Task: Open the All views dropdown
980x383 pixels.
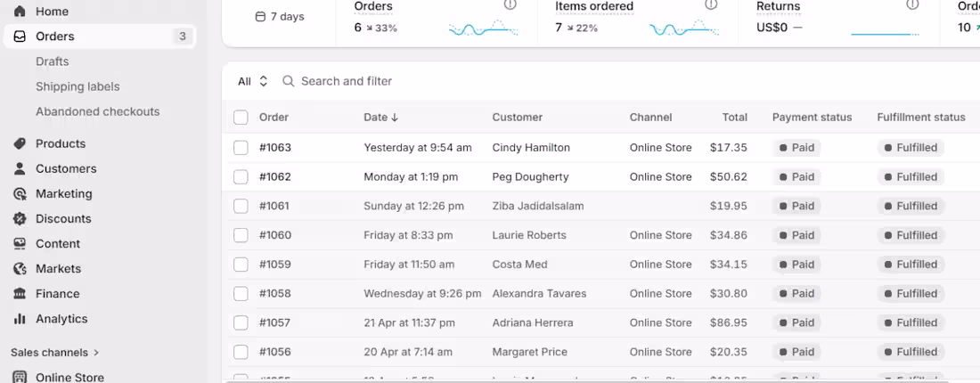Action: coord(253,81)
